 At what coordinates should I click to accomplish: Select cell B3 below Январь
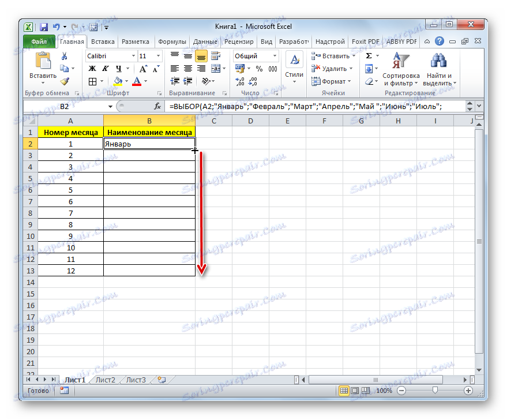(x=149, y=155)
